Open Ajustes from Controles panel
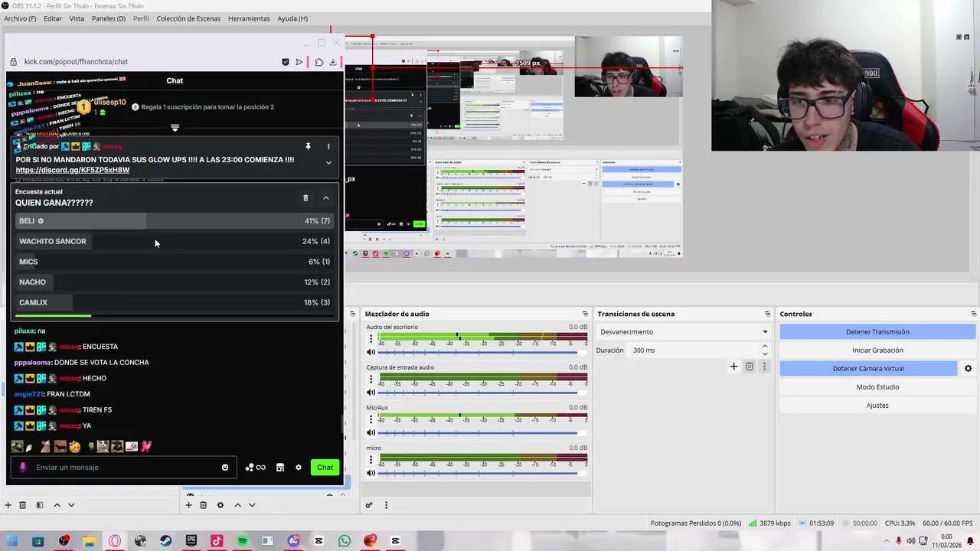980x551 pixels. (877, 406)
